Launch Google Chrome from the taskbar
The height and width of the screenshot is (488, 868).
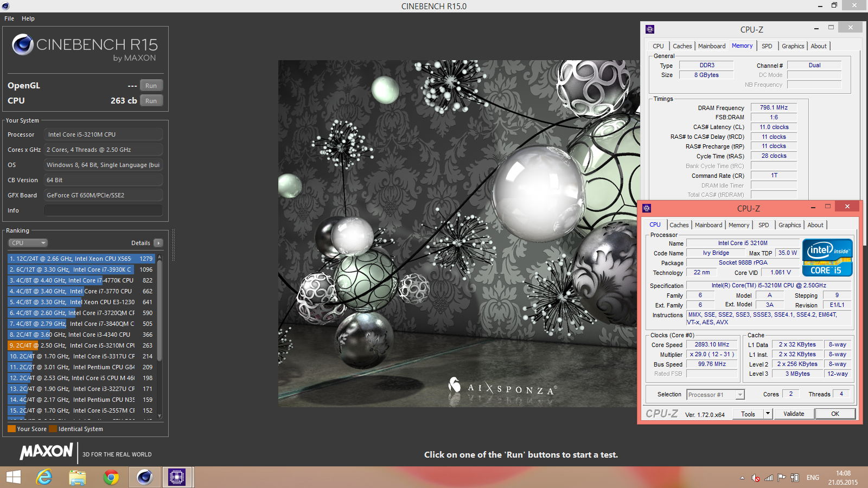point(111,477)
